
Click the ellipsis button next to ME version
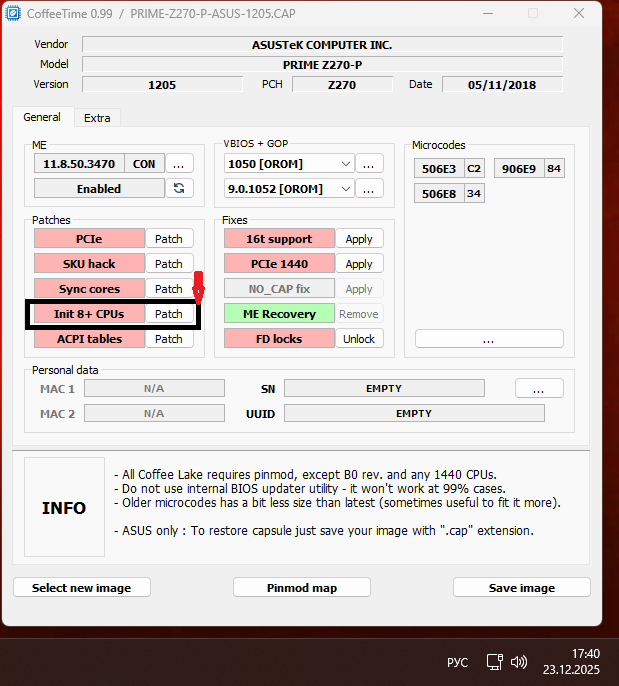click(x=179, y=164)
